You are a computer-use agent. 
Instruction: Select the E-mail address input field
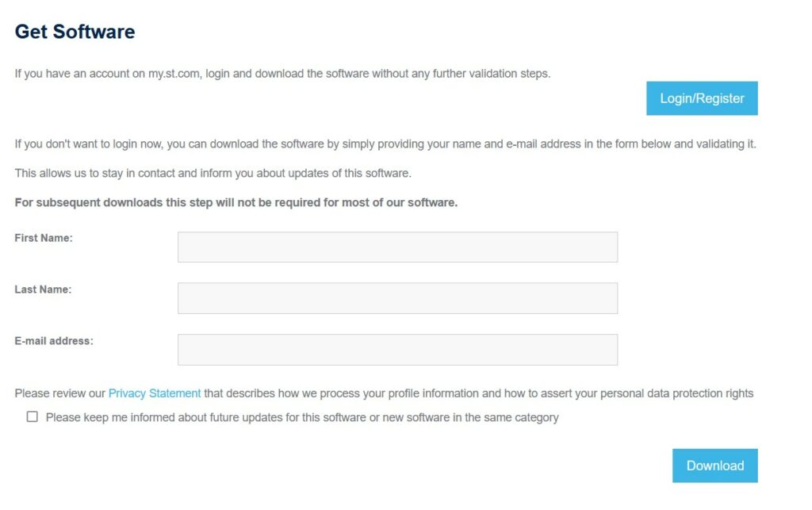pos(397,350)
